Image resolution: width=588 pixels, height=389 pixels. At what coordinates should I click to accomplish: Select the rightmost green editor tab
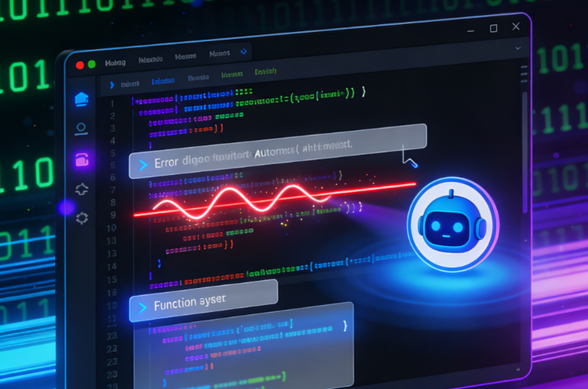pos(266,72)
